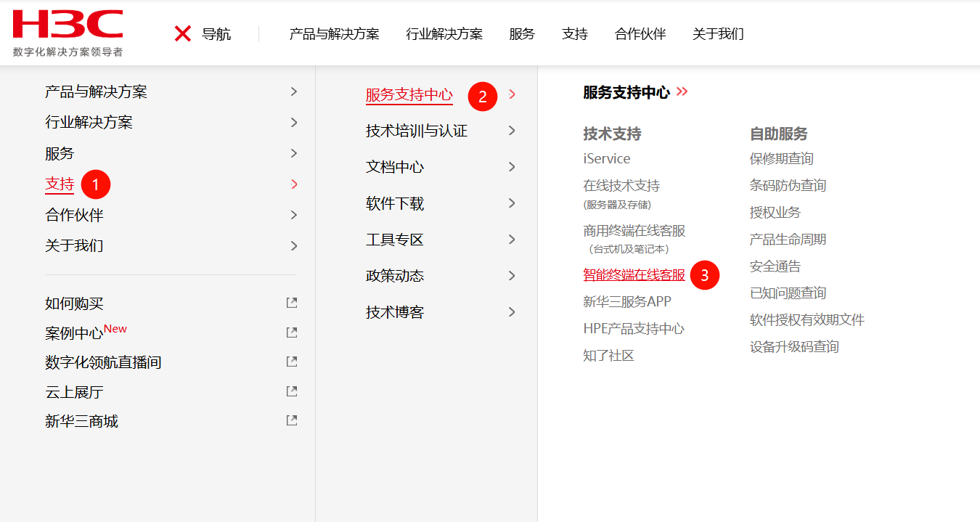The image size is (980, 522).
Task: Open 服务 in top menu bar
Action: click(x=522, y=34)
